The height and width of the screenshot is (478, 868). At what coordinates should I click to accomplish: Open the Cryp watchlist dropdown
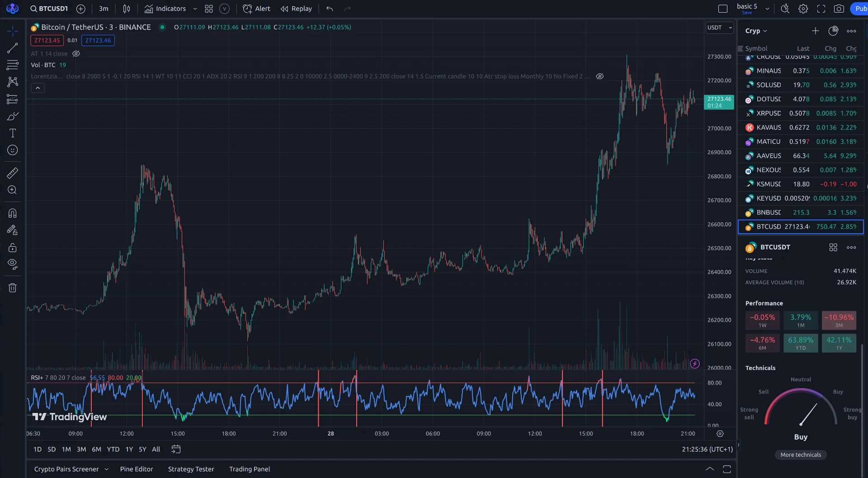pyautogui.click(x=756, y=31)
